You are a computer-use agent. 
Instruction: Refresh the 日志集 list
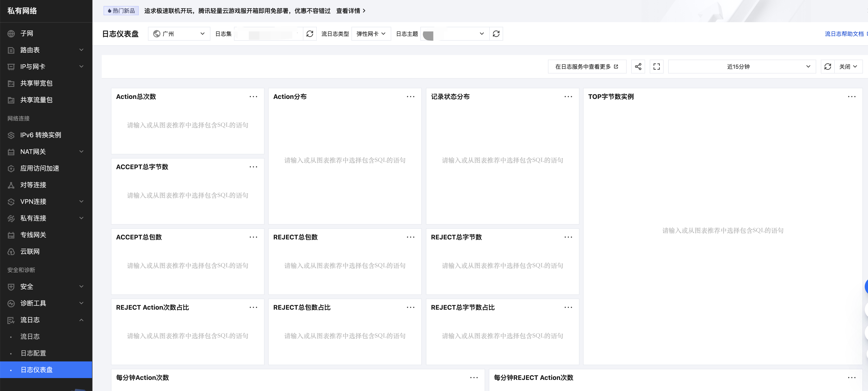point(310,34)
